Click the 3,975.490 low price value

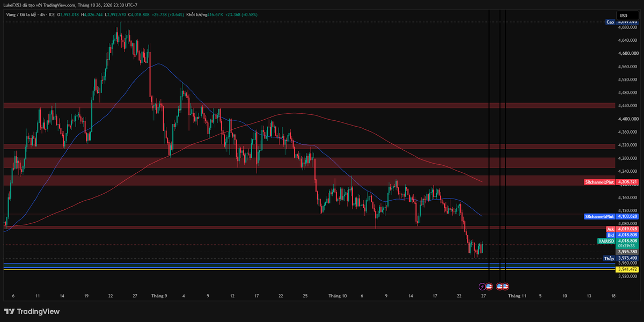click(x=627, y=258)
